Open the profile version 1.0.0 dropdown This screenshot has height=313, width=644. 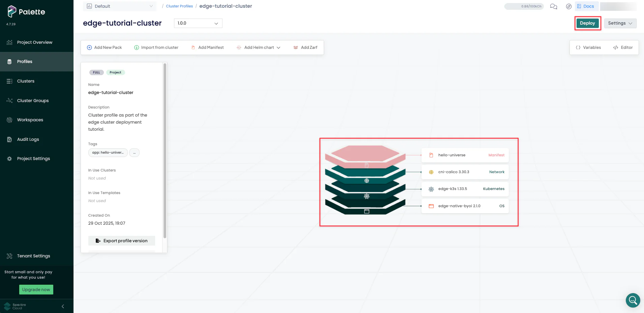coord(198,23)
